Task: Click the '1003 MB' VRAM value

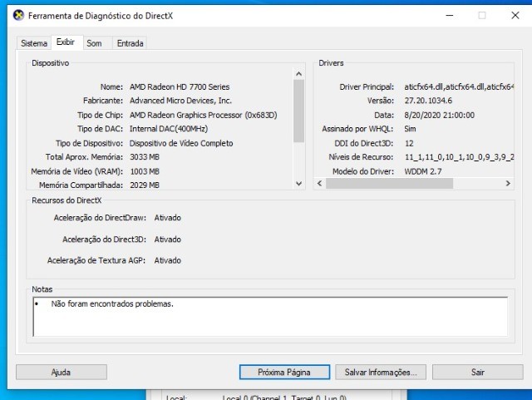Action: [145, 171]
